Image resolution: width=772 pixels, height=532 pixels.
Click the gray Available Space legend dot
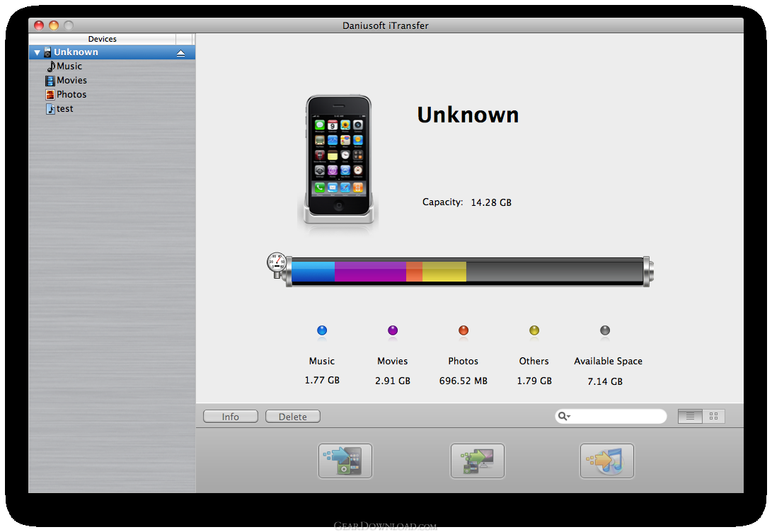pyautogui.click(x=605, y=330)
